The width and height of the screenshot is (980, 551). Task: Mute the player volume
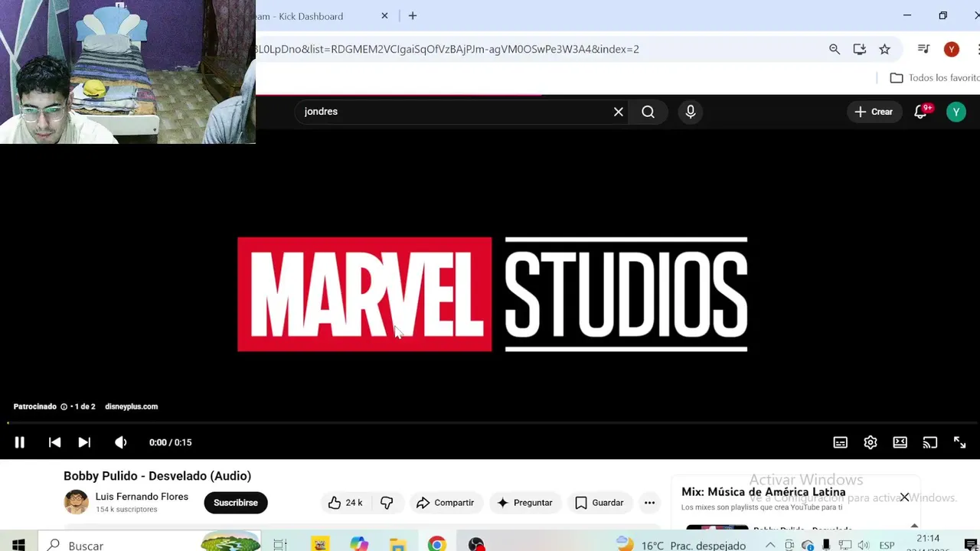click(x=120, y=442)
